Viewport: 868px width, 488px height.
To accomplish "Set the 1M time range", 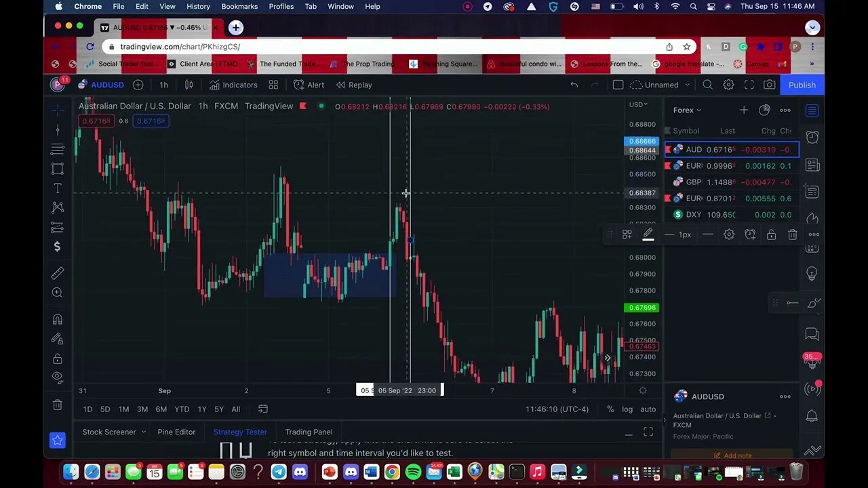I will 123,409.
